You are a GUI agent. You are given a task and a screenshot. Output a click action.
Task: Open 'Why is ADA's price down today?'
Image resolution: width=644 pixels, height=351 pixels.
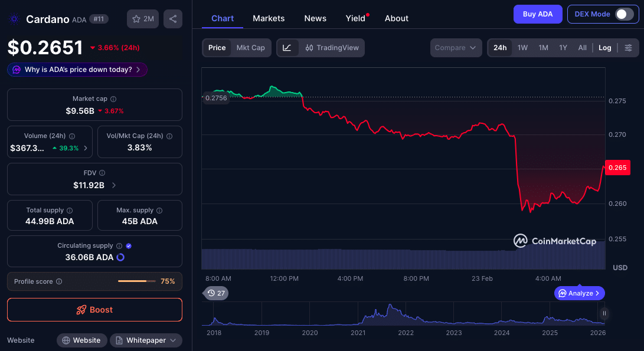tap(77, 70)
